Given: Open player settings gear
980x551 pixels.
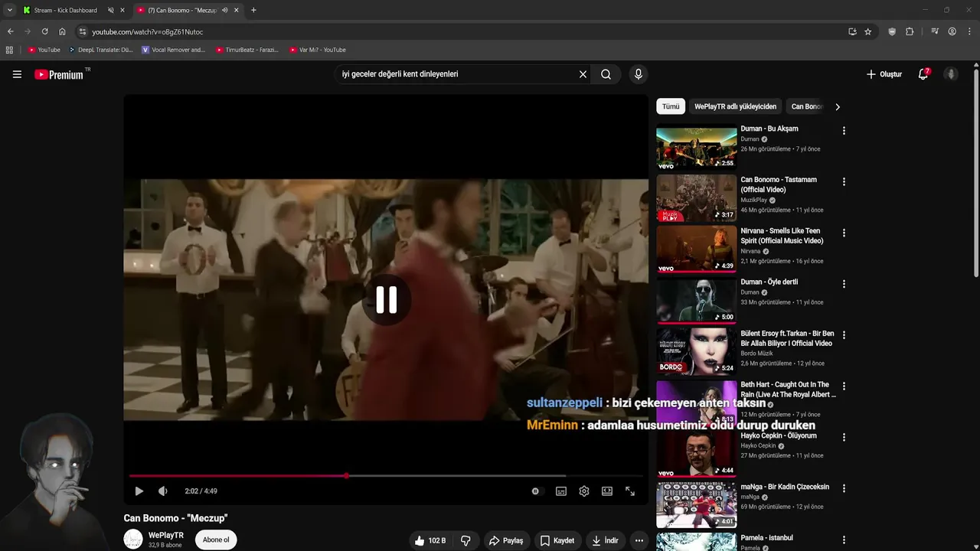Looking at the screenshot, I should pos(584,491).
